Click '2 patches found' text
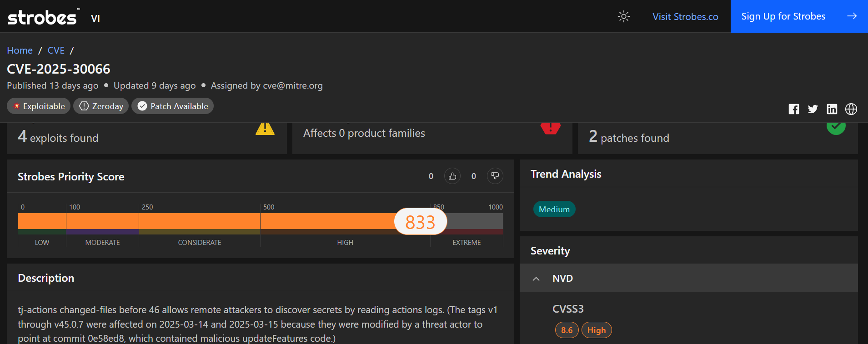The image size is (868, 344). pyautogui.click(x=629, y=137)
